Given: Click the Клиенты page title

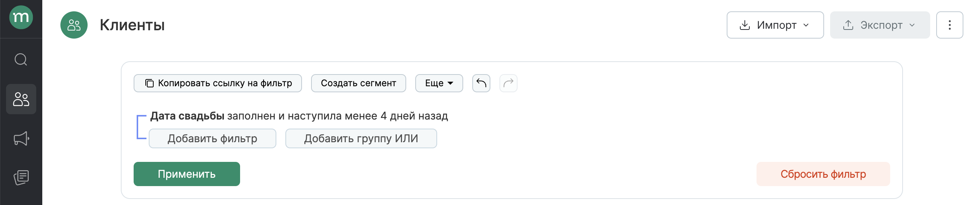Looking at the screenshot, I should pos(132,25).
